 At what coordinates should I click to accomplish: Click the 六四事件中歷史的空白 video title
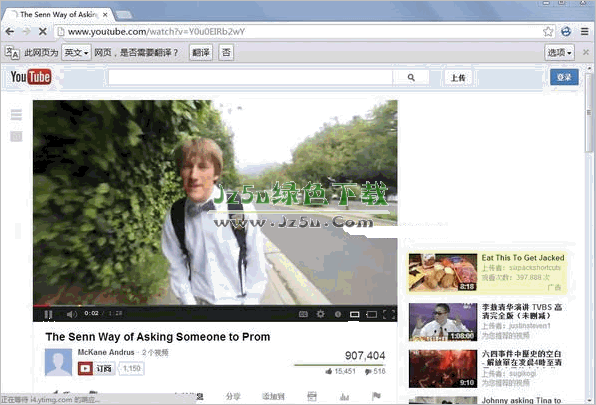coord(522,358)
